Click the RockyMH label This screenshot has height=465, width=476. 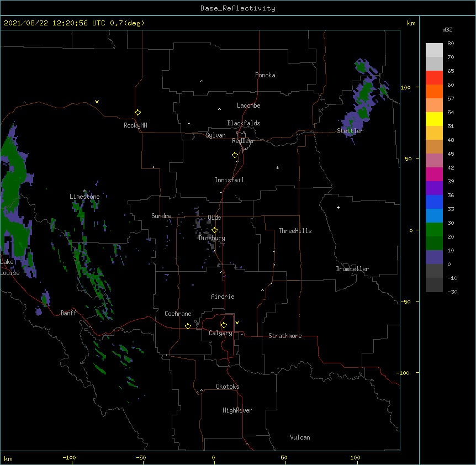coord(135,125)
